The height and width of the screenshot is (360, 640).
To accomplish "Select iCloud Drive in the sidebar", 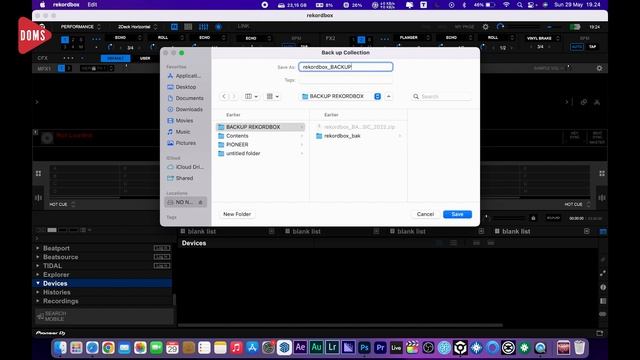I will coord(186,167).
